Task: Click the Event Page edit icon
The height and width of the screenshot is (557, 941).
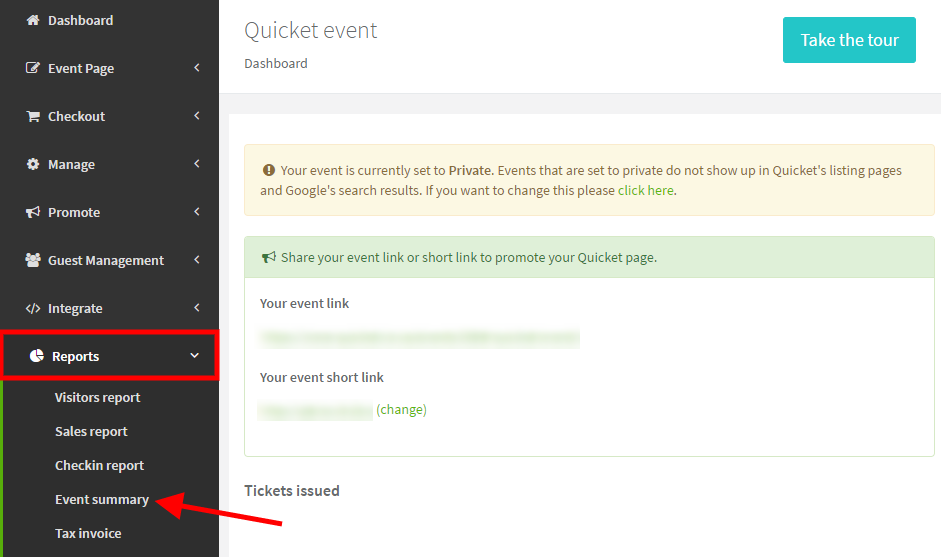Action: [x=33, y=68]
